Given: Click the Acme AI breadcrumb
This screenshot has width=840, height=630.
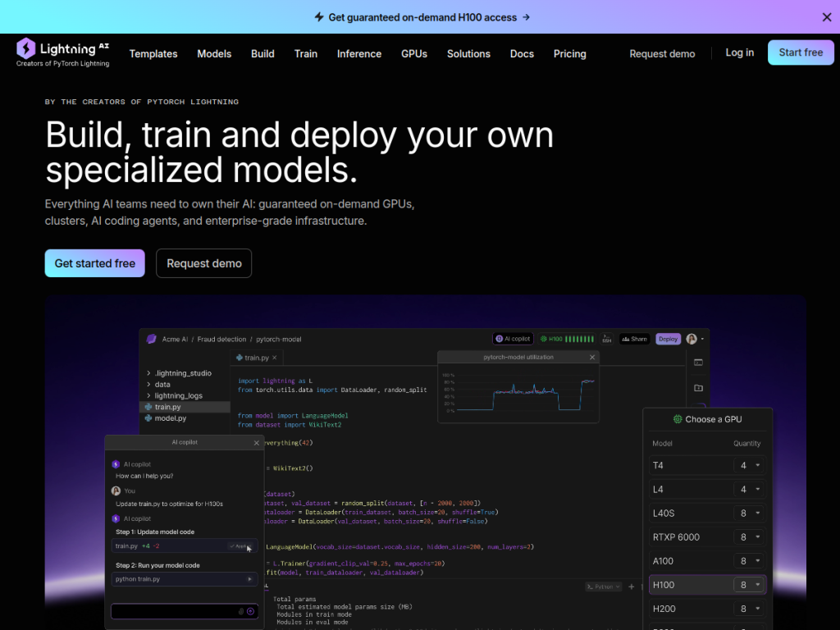Looking at the screenshot, I should pyautogui.click(x=175, y=339).
